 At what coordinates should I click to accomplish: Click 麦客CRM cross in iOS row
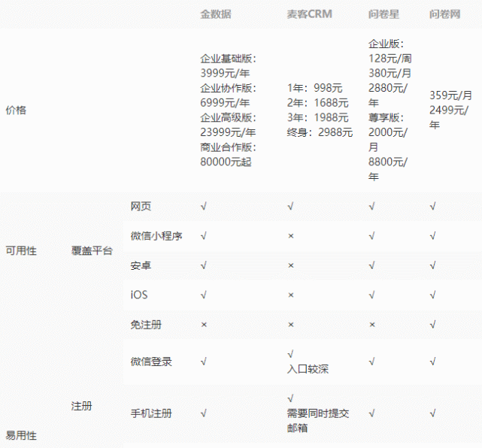click(x=290, y=295)
